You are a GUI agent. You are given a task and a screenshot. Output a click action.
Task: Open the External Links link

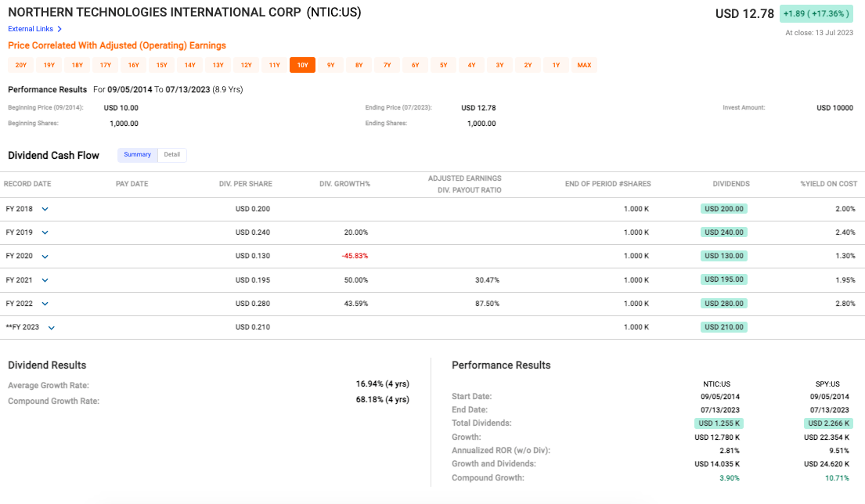[x=31, y=29]
